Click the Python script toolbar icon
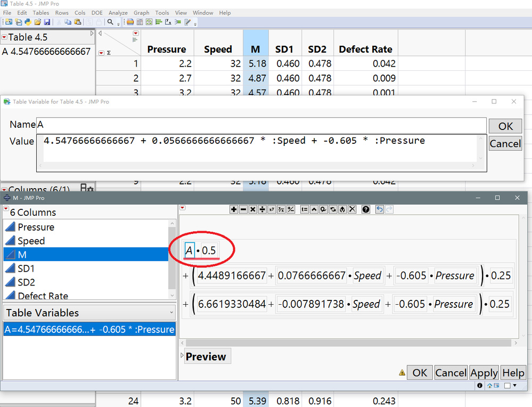532x407 pixels. [28, 22]
